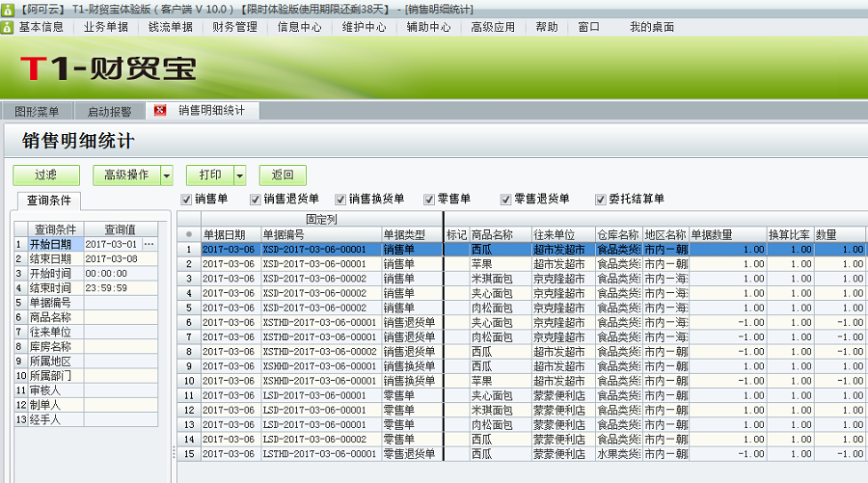Open the 高级操作 dropdown arrow
This screenshot has width=868, height=483.
[x=167, y=175]
